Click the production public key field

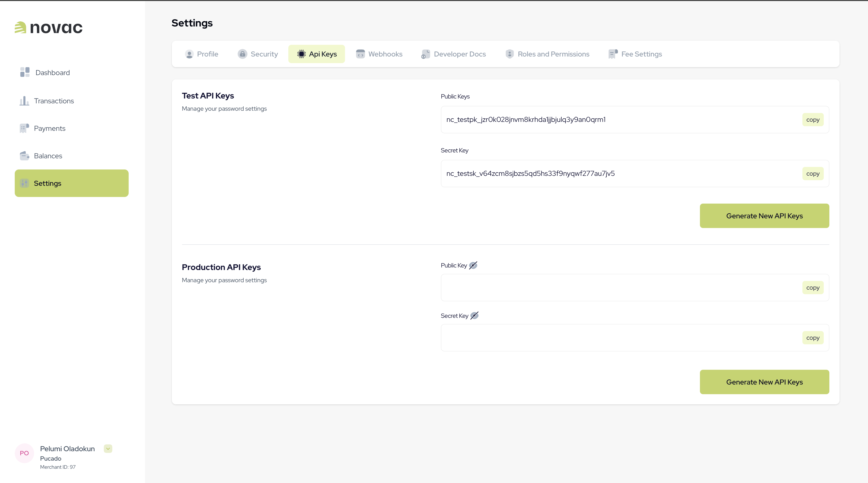[635, 288]
